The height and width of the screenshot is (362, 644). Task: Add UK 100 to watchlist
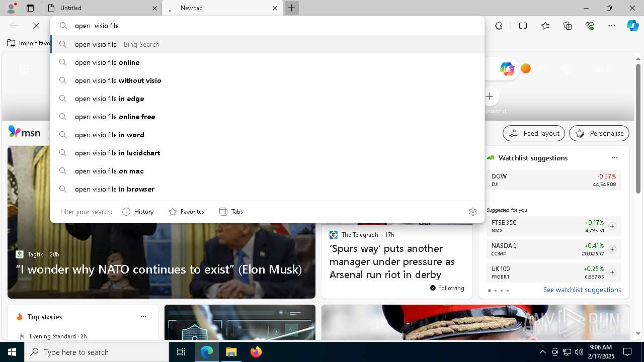pyautogui.click(x=612, y=273)
